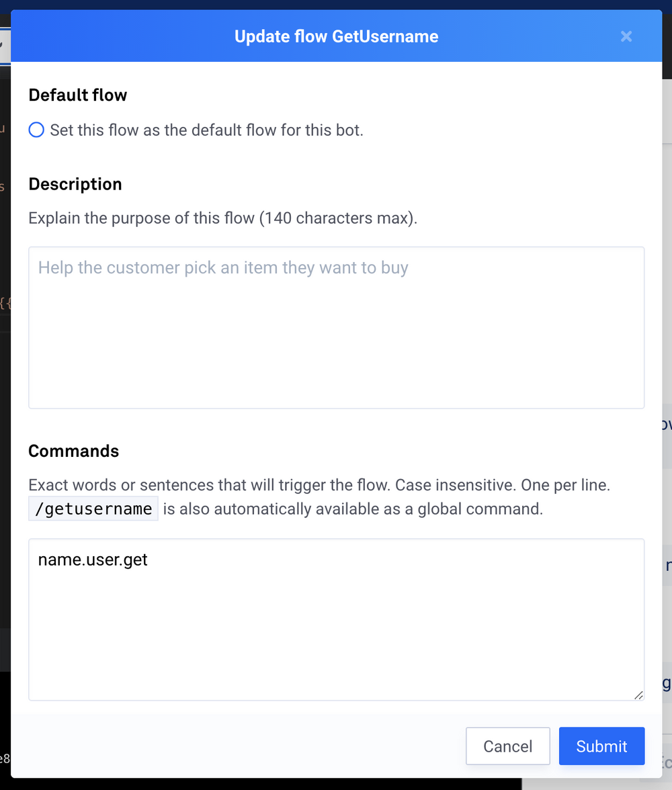Viewport: 672px width, 790px height.
Task: Submit the flow update
Action: 601,746
